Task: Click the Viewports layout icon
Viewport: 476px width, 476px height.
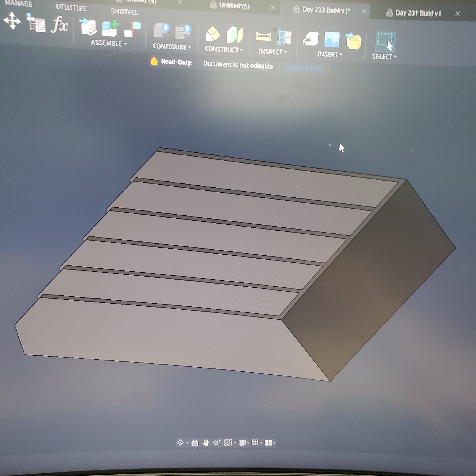Action: pyautogui.click(x=268, y=443)
